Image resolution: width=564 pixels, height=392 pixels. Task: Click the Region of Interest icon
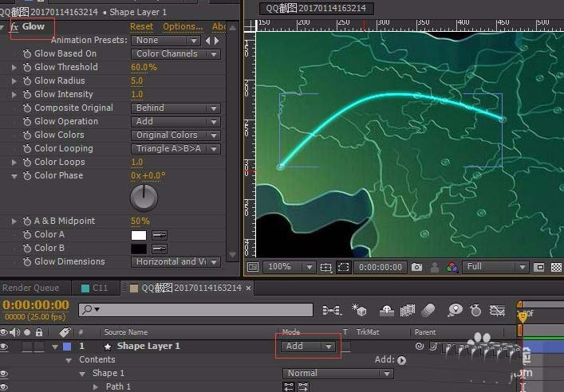tap(344, 267)
